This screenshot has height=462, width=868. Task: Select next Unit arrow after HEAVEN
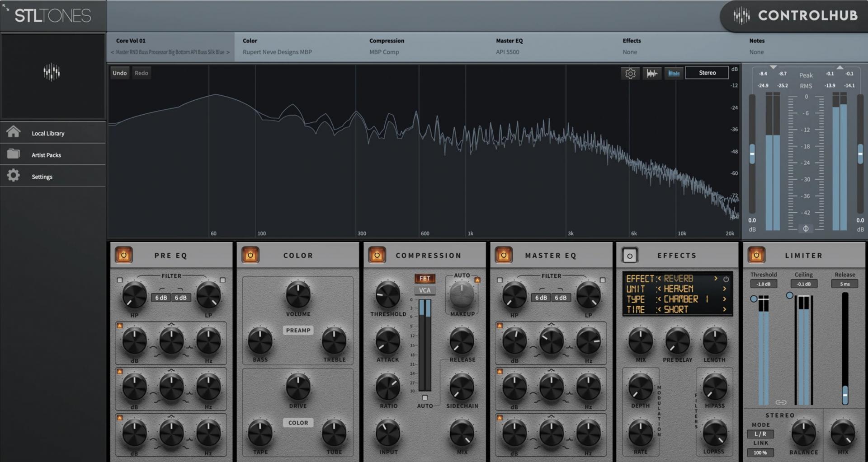724,289
